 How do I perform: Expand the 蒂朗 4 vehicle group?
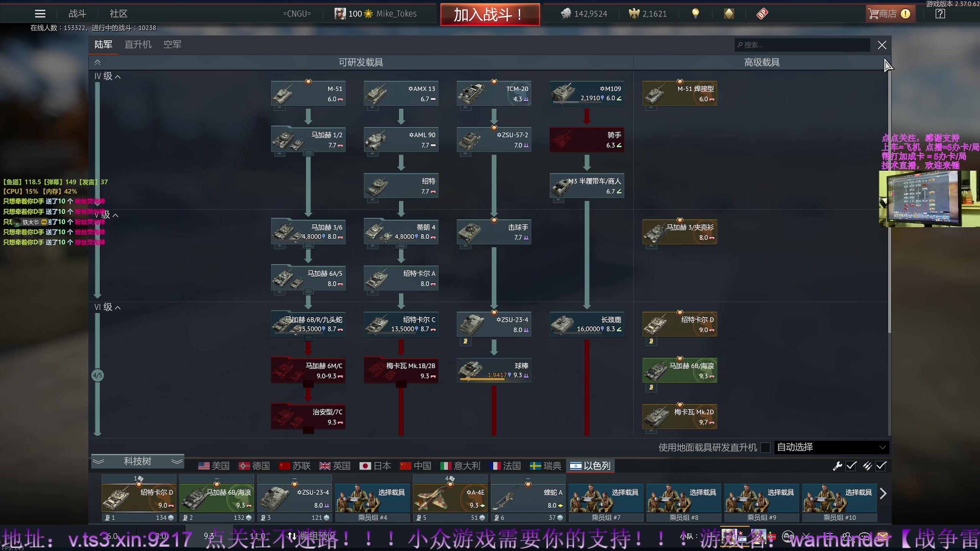401,246
